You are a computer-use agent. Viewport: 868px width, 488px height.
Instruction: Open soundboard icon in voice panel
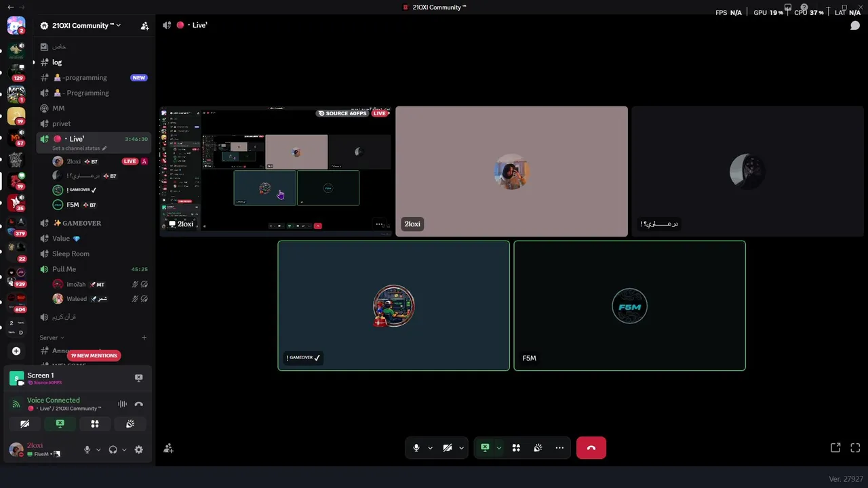[130, 424]
